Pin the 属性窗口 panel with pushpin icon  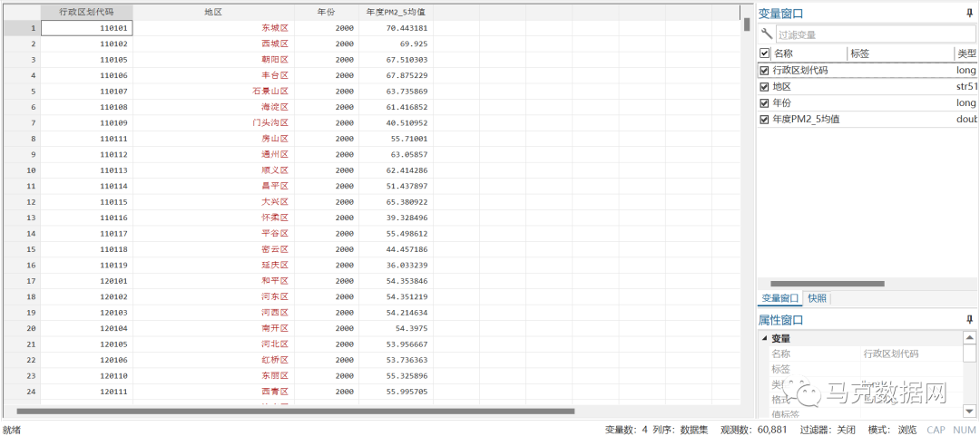(x=969, y=320)
